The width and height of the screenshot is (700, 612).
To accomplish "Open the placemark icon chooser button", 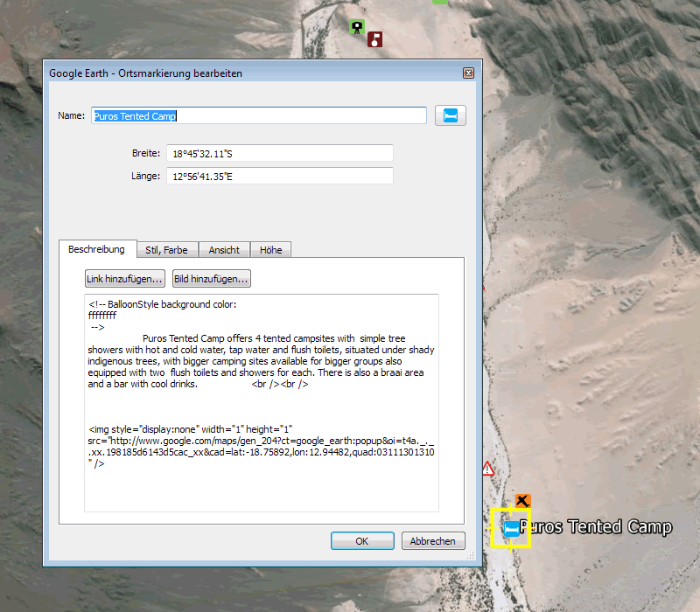I will coord(451,115).
